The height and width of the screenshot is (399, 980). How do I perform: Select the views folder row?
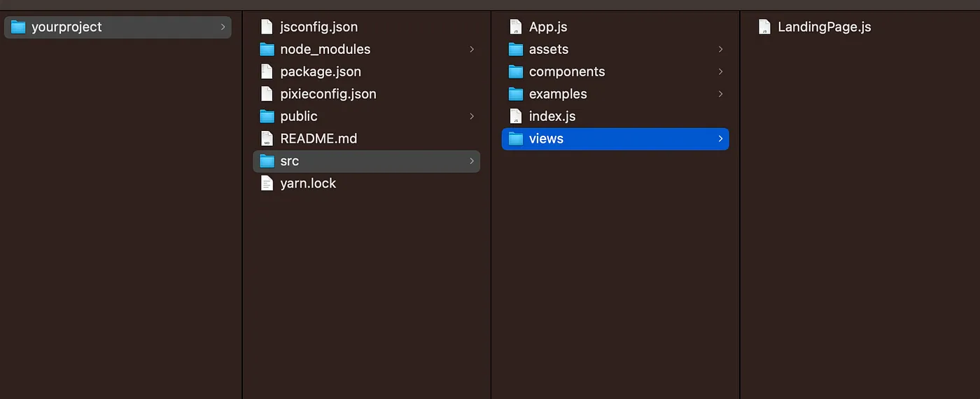point(615,139)
